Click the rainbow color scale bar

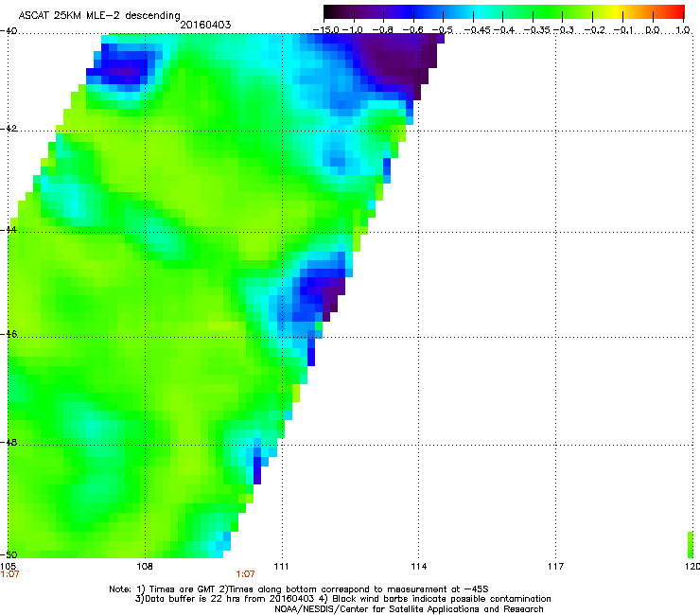click(x=504, y=11)
